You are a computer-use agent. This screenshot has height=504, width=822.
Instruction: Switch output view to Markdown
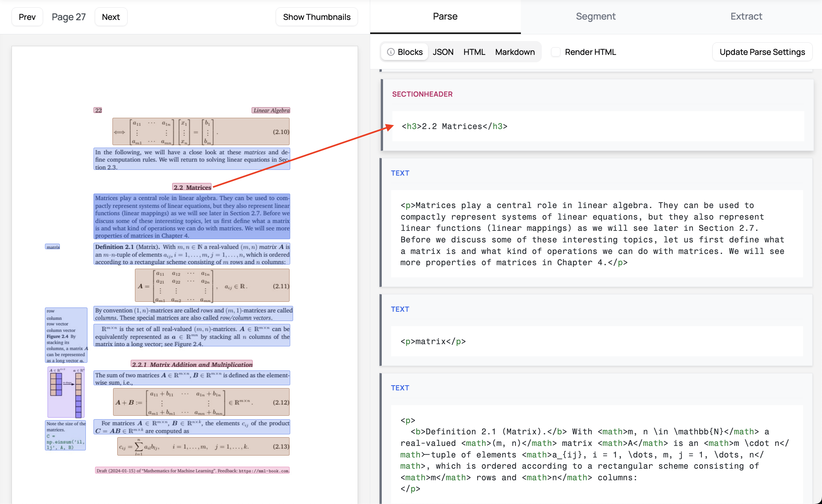(x=515, y=52)
